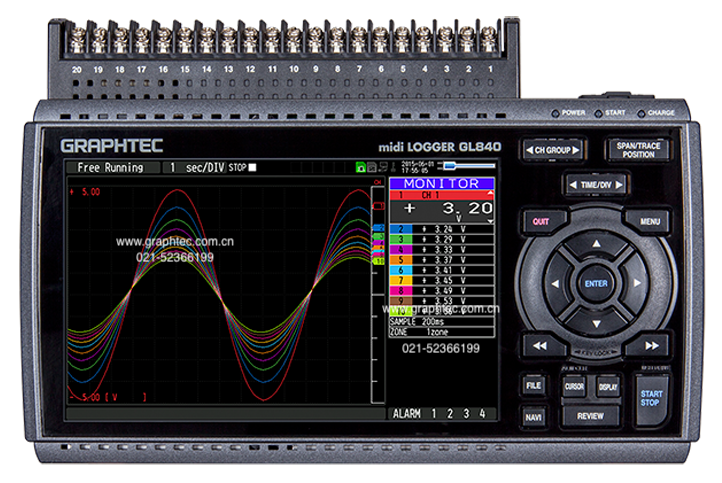722x483 pixels.
Task: Select terminal number 10 label
Action: 294,69
